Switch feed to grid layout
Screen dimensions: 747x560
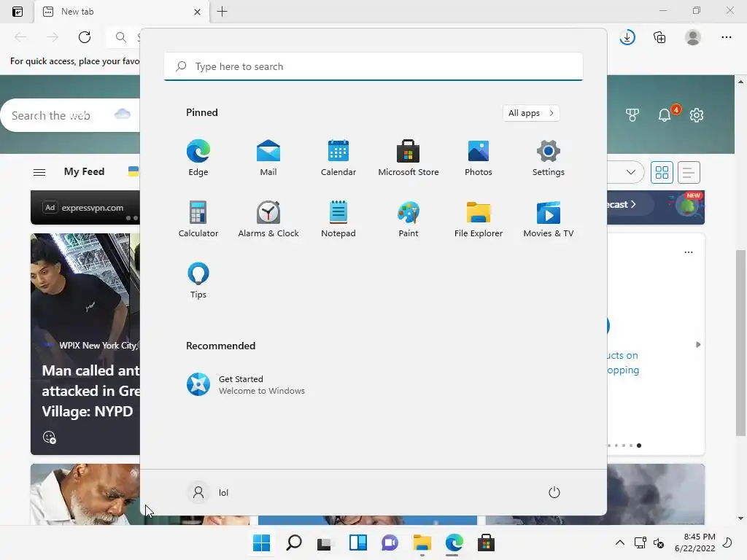[x=662, y=172]
